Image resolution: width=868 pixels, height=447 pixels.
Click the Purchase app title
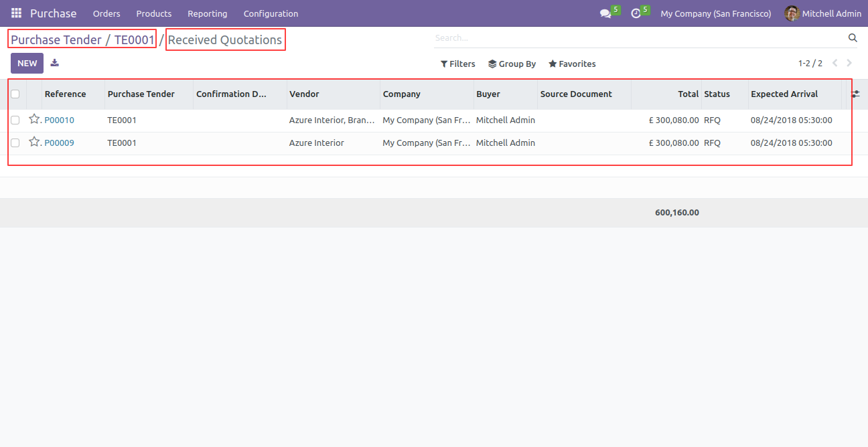point(54,13)
